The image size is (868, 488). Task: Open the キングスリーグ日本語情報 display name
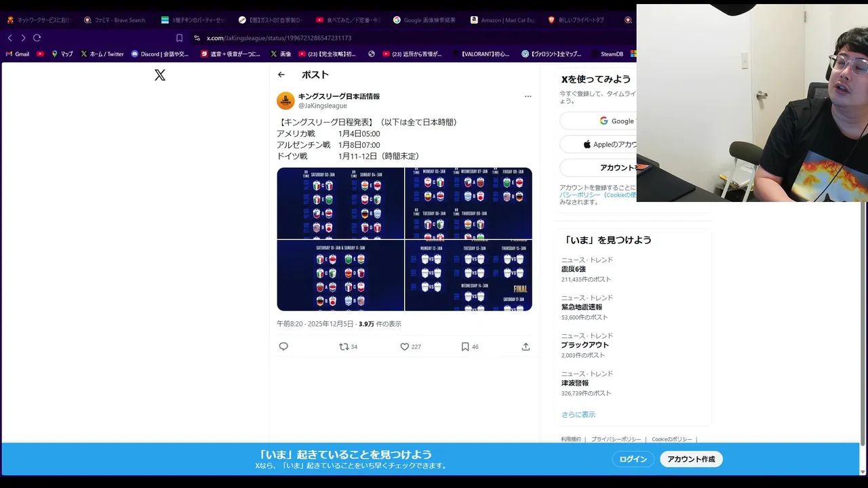(x=339, y=96)
